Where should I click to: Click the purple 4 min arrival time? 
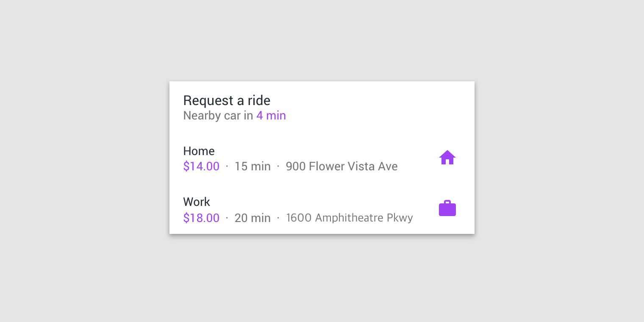click(271, 116)
